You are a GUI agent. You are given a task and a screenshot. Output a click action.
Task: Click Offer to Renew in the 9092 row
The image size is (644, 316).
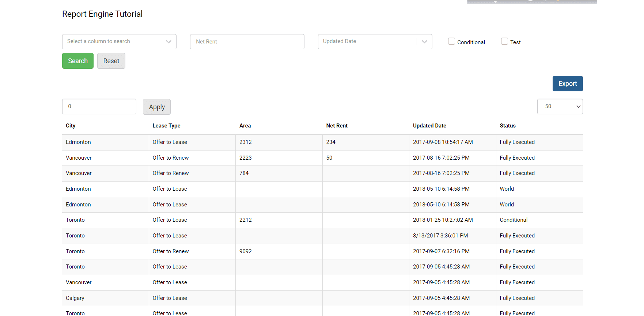(x=171, y=251)
